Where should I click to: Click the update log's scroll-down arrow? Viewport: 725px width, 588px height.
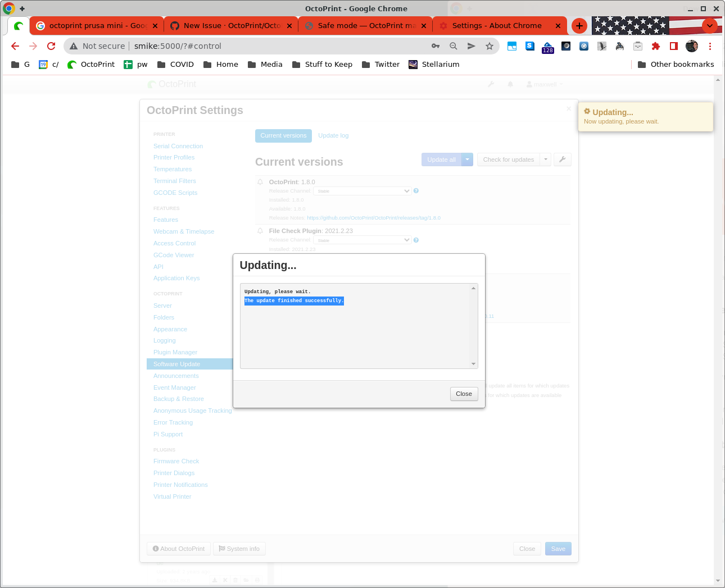point(473,364)
